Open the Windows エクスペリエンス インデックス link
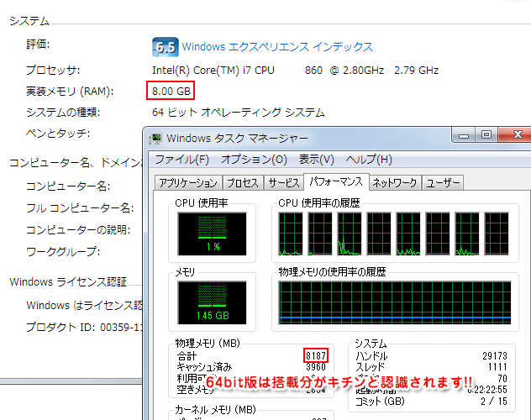Viewport: 531px width, 420px height. 277,47
